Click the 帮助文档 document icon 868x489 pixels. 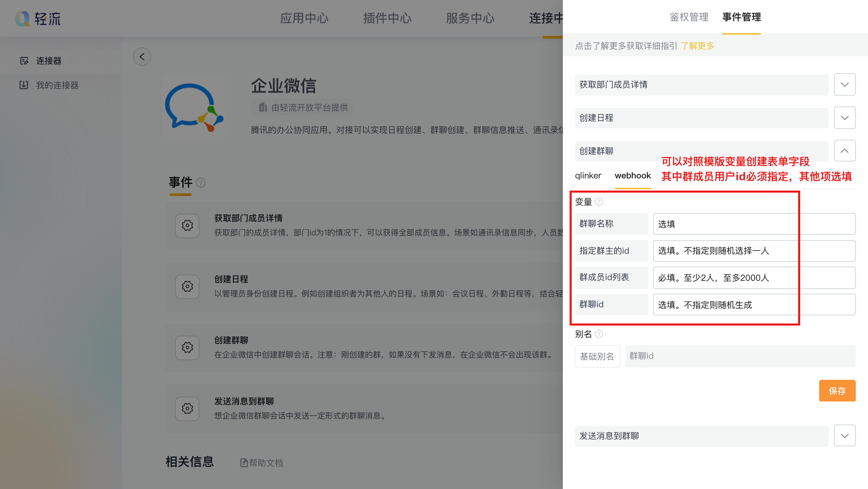pyautogui.click(x=244, y=463)
